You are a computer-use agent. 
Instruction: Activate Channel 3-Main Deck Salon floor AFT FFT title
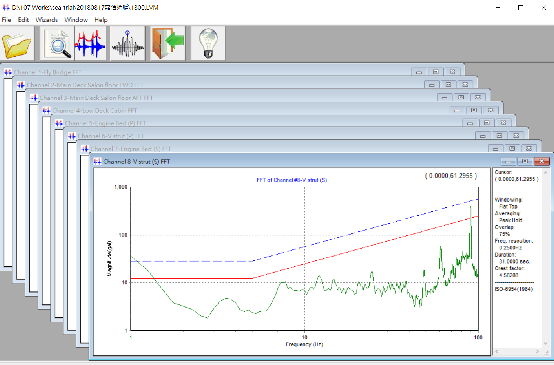pos(96,98)
